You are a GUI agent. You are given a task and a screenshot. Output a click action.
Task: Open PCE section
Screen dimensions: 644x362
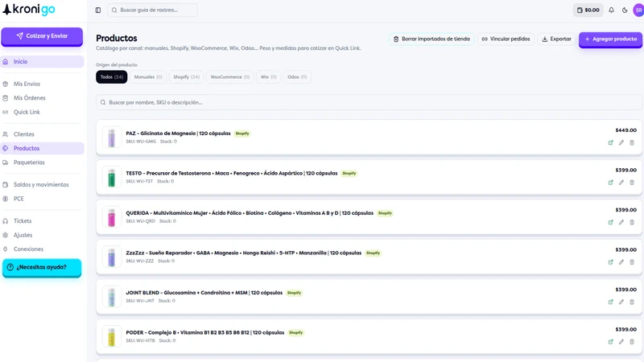pyautogui.click(x=42, y=199)
